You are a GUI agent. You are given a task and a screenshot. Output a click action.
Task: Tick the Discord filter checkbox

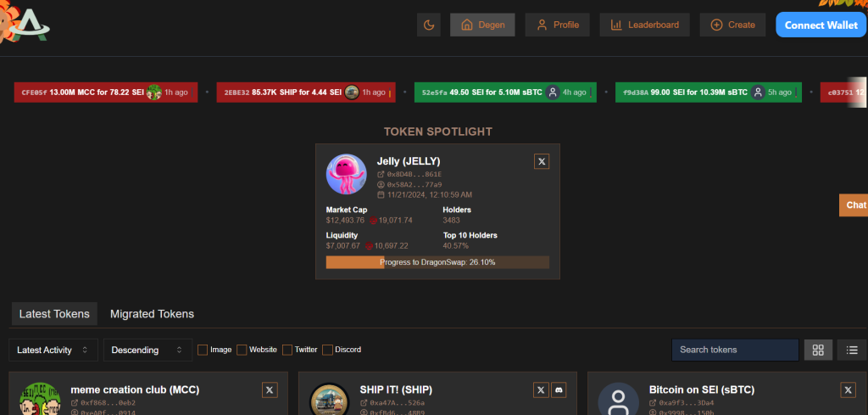327,350
